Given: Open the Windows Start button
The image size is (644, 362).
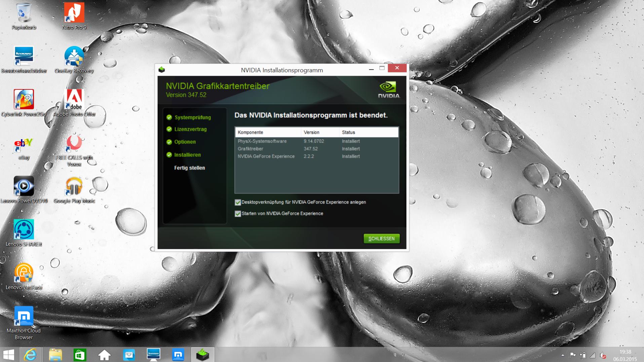Looking at the screenshot, I should point(9,355).
